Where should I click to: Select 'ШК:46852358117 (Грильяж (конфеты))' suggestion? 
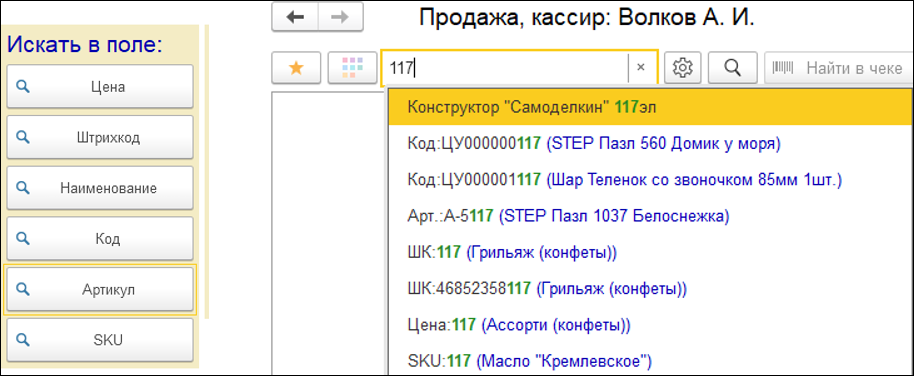[x=651, y=289]
